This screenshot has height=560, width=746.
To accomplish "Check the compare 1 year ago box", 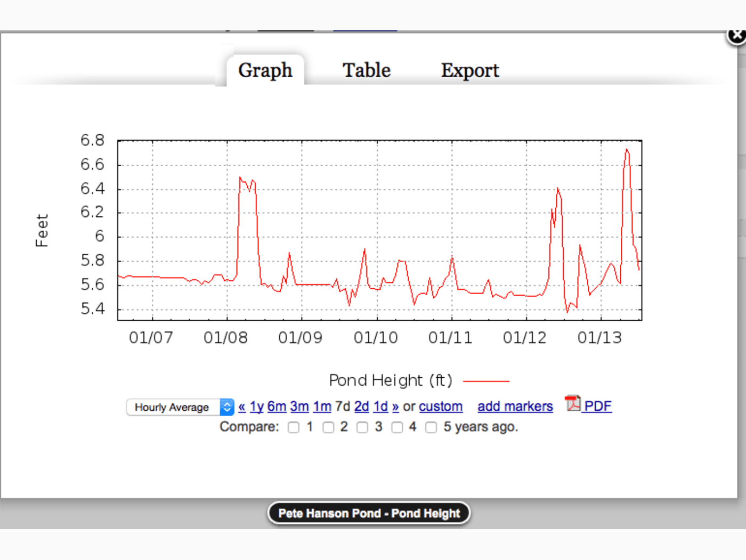I will tap(294, 427).
